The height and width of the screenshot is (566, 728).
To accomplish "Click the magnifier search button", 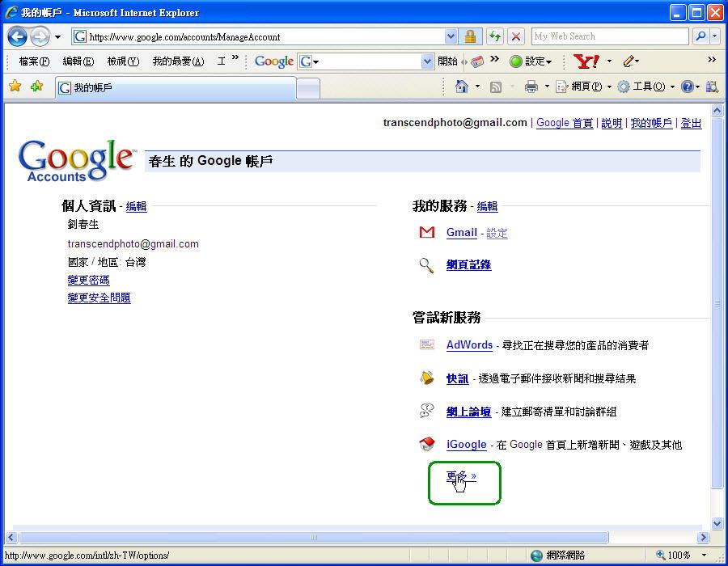I will click(x=700, y=36).
